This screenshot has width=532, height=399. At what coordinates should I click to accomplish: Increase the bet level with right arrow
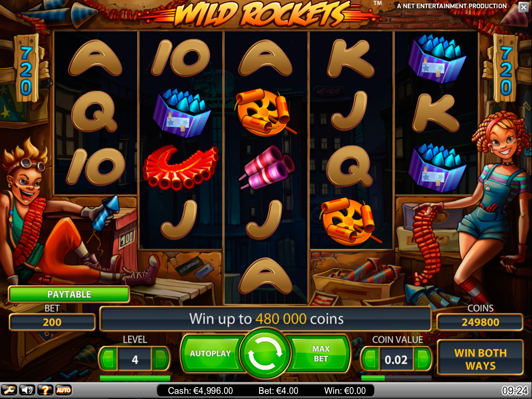(x=161, y=359)
